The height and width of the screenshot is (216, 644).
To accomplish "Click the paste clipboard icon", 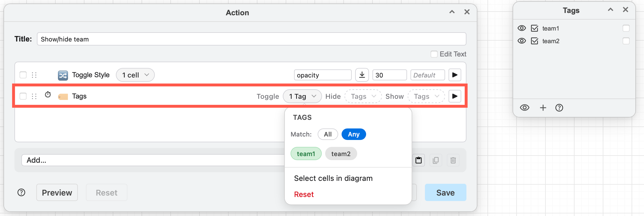I will pyautogui.click(x=419, y=160).
